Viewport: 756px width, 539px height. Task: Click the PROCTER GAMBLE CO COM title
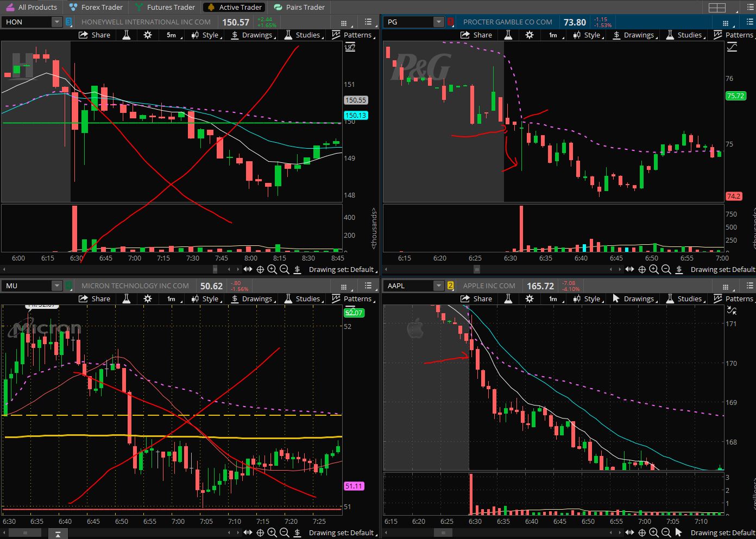pyautogui.click(x=507, y=22)
